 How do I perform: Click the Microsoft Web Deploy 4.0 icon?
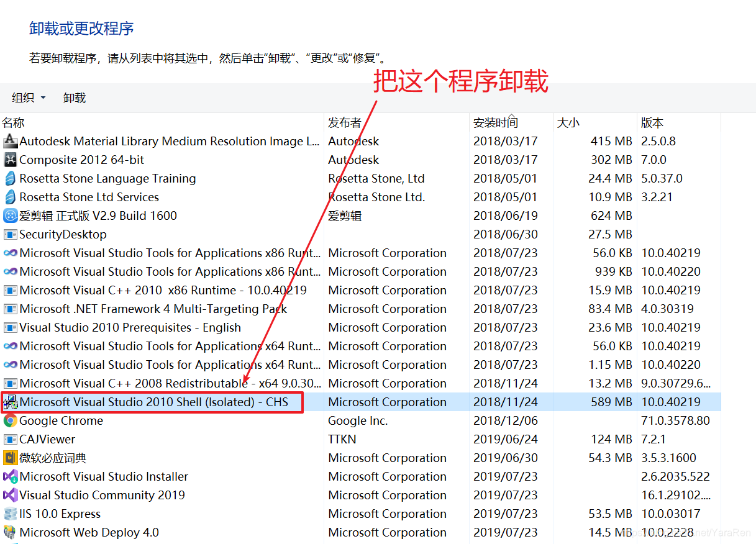point(10,532)
